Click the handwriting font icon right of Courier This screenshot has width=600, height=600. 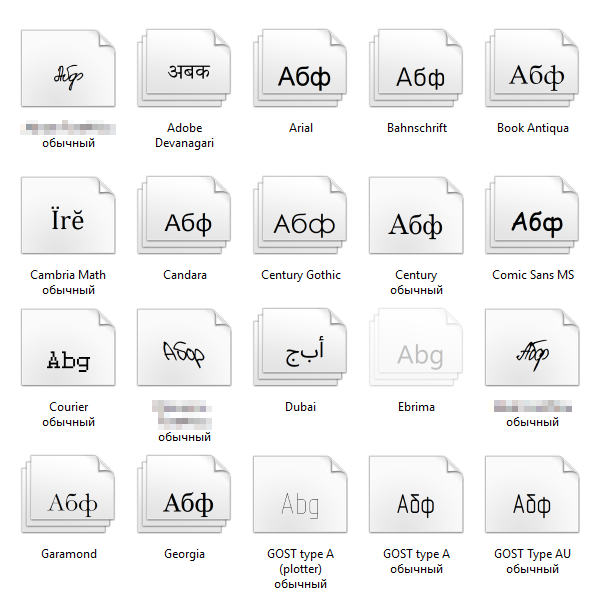[184, 347]
